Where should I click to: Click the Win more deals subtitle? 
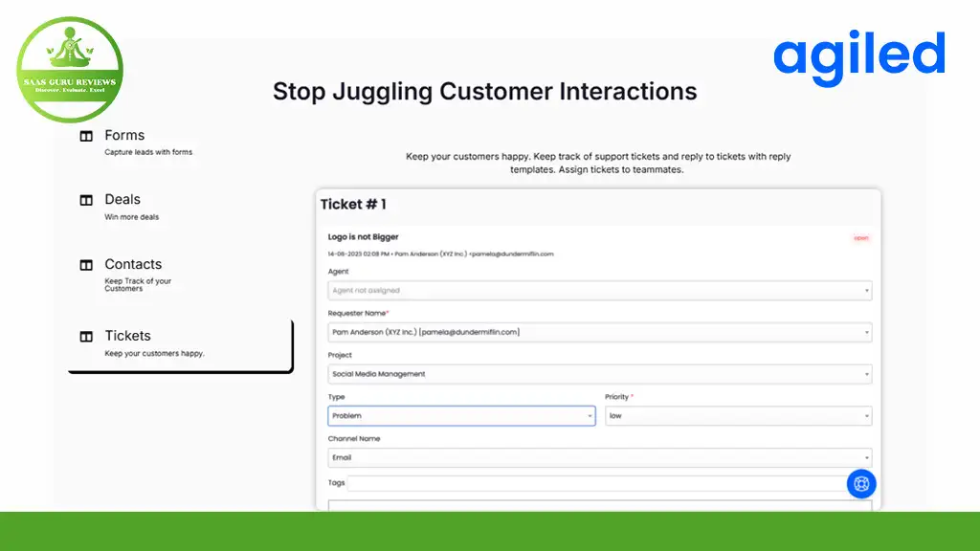[x=131, y=217]
